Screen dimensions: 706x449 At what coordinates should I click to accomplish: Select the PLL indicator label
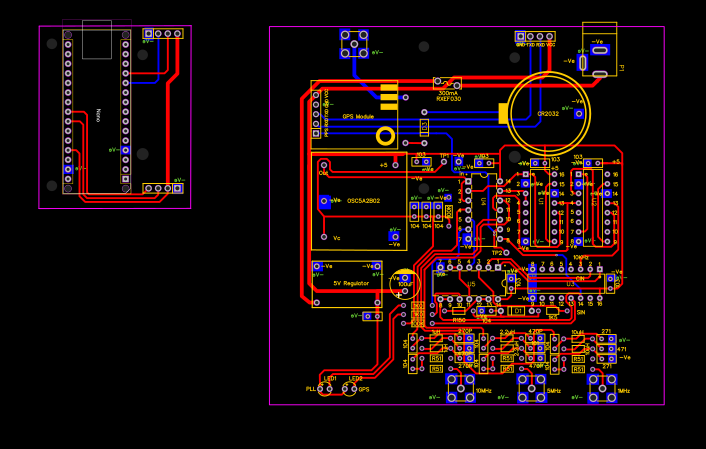pyautogui.click(x=311, y=389)
